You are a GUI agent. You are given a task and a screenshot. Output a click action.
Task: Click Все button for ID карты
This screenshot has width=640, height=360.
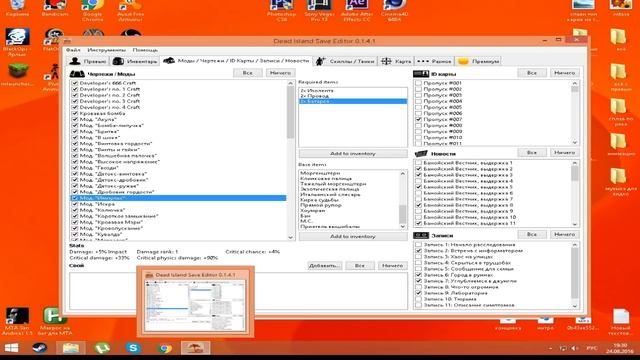pyautogui.click(x=532, y=73)
